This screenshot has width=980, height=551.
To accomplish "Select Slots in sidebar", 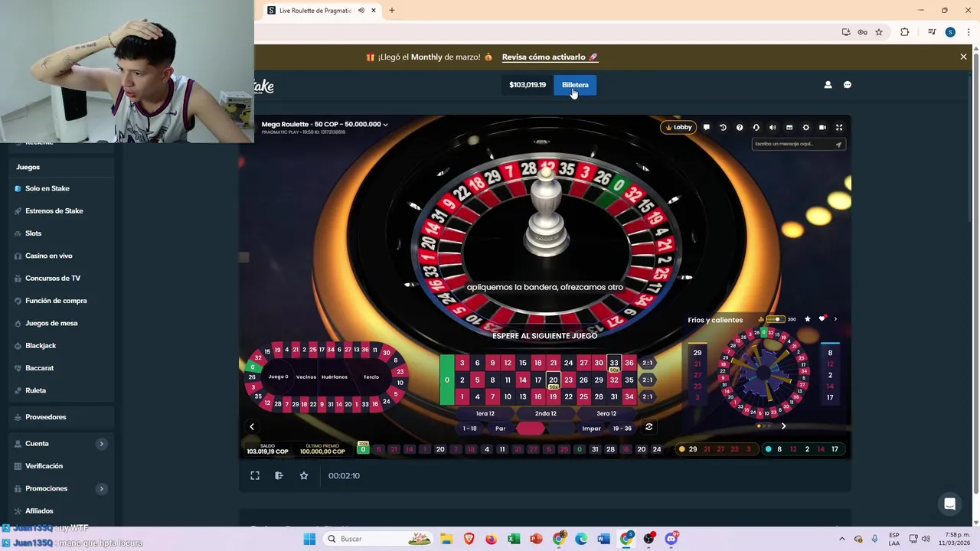I will pyautogui.click(x=34, y=233).
